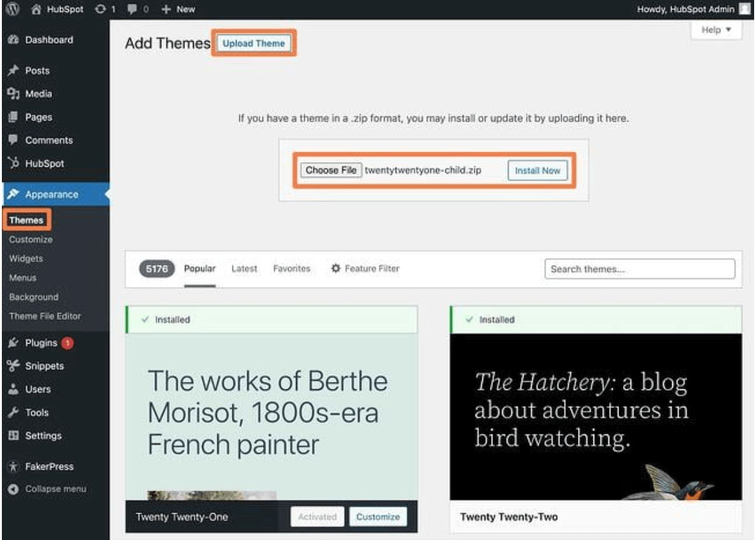This screenshot has width=756, height=540.
Task: Click into the Search themes field
Action: tap(640, 269)
